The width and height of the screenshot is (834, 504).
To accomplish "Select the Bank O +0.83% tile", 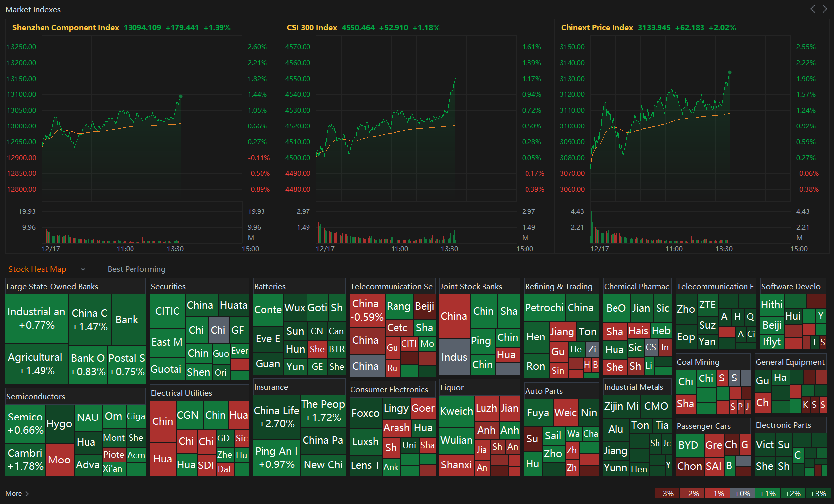I will click(x=88, y=365).
